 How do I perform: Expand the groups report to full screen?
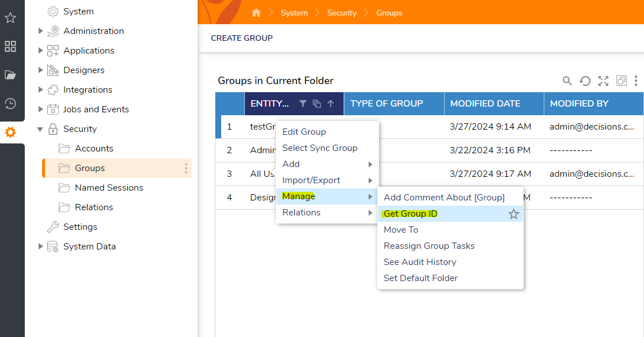click(603, 81)
